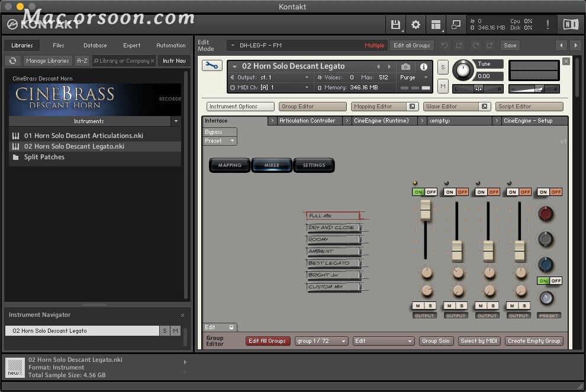Solo instrument in Navigator S button
This screenshot has height=392, width=586.
[165, 331]
